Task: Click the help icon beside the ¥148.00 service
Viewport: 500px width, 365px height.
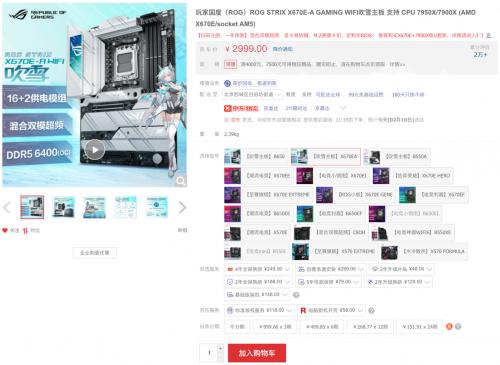Action: pos(296,295)
